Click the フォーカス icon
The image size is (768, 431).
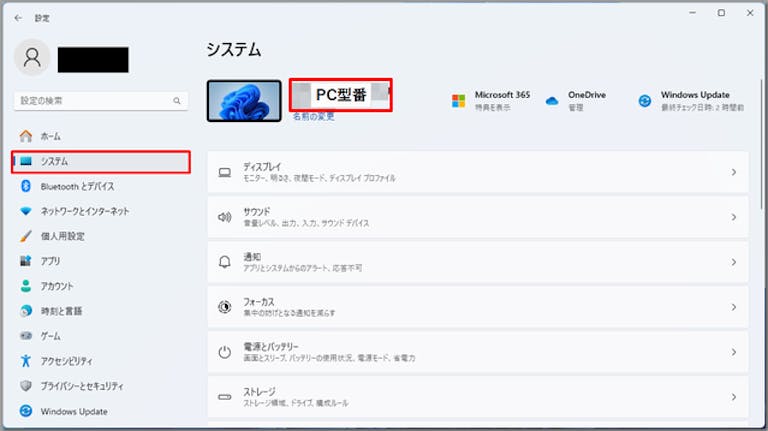225,307
